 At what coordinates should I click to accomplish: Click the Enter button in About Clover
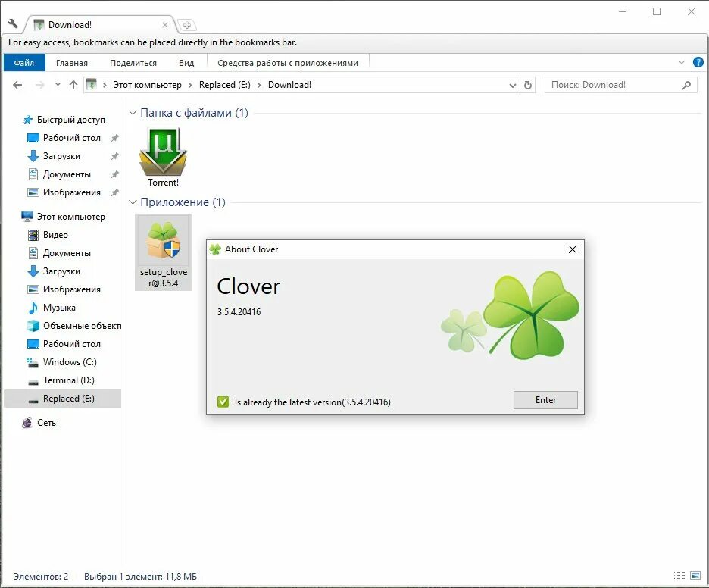545,400
